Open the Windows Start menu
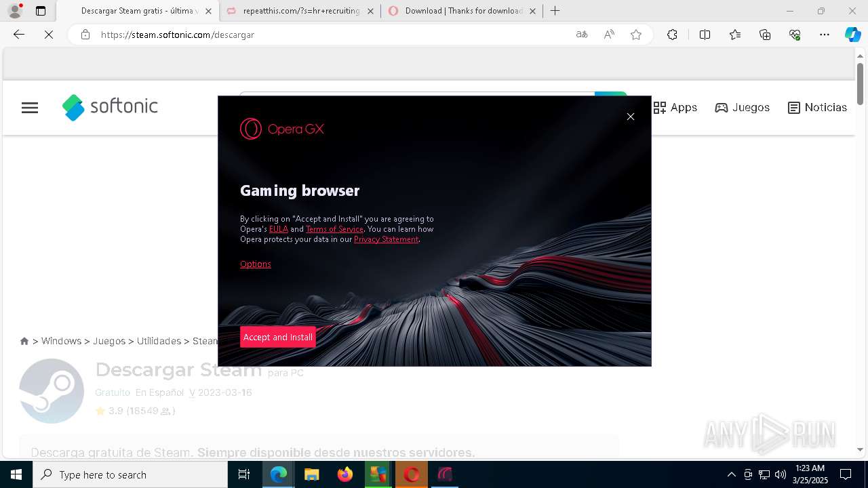The image size is (868, 488). pos(16,474)
